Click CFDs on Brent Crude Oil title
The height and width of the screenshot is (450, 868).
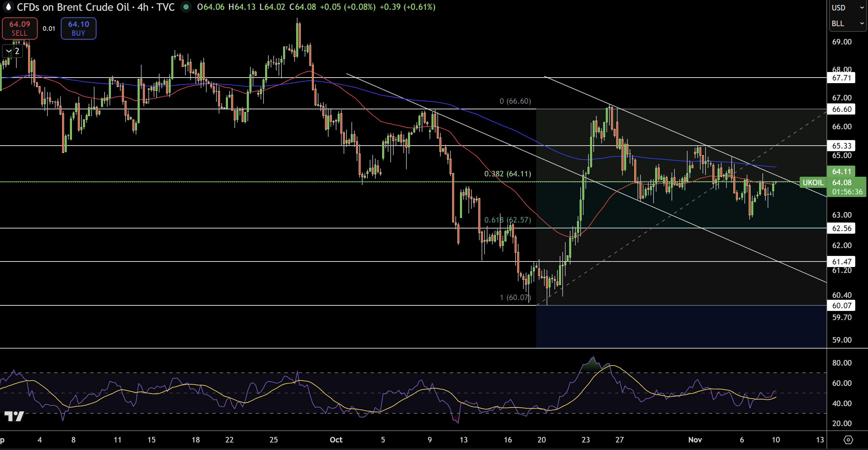click(x=73, y=7)
